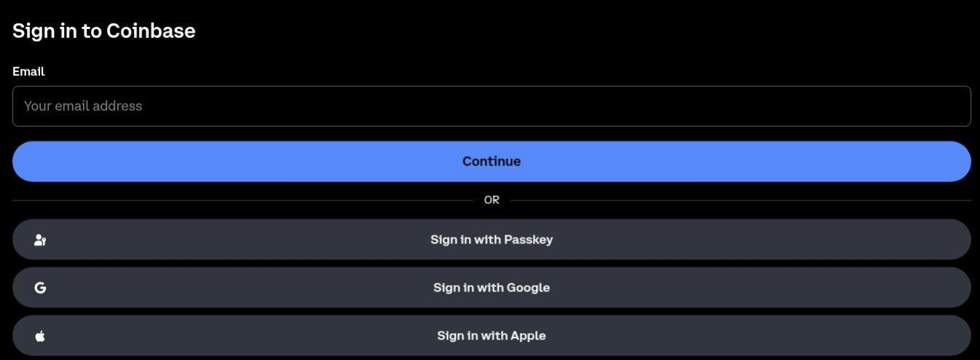Screen dimensions: 980x360
Task: Click the Continue label text
Action: click(491, 162)
